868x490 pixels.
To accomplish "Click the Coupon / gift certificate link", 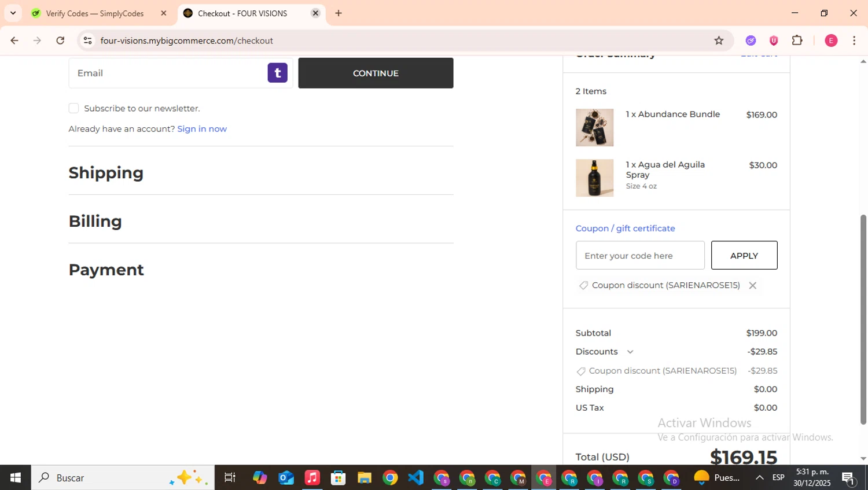I will click(x=625, y=228).
